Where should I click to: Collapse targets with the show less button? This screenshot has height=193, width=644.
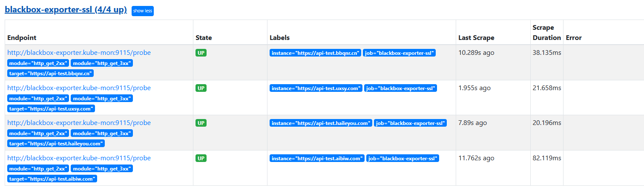(142, 11)
